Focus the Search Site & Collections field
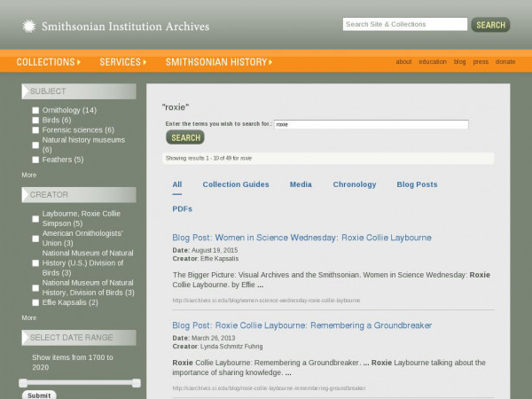 tap(405, 24)
